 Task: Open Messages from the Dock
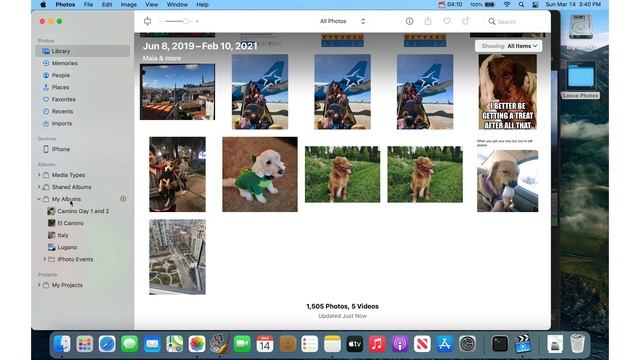click(x=129, y=344)
